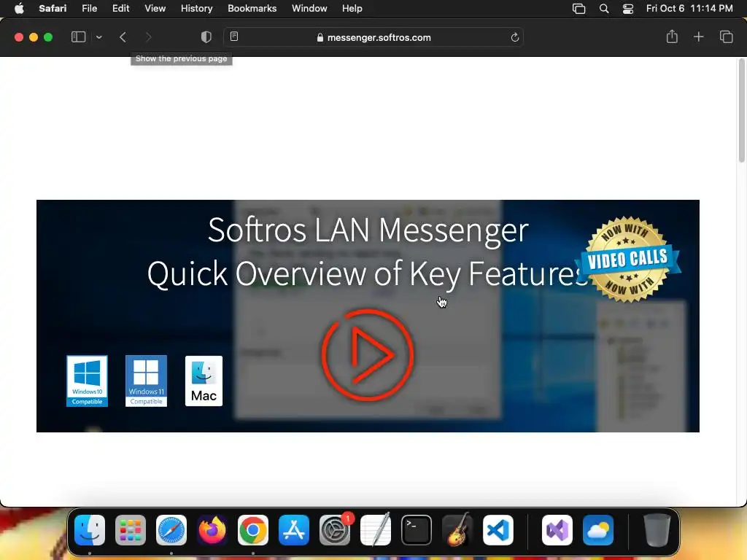Open the App Store from the Dock
Screen dimensions: 747x560
[x=294, y=530]
